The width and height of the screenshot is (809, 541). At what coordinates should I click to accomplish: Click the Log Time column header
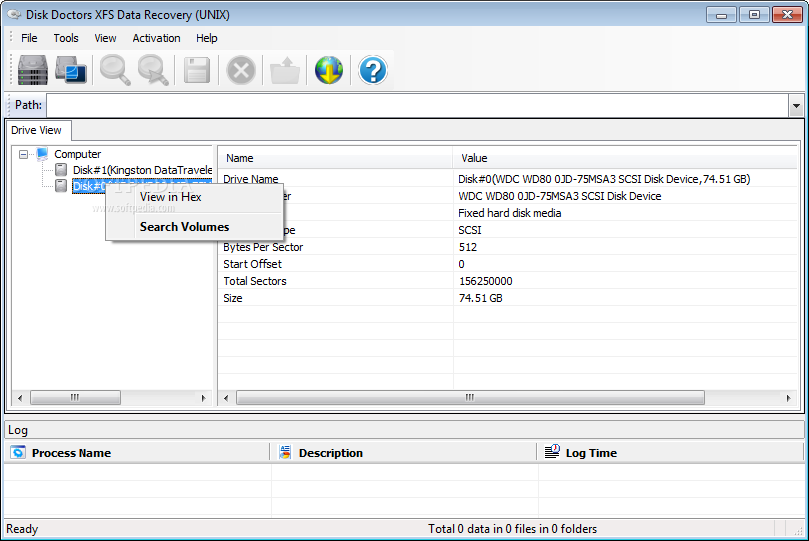pyautogui.click(x=671, y=452)
